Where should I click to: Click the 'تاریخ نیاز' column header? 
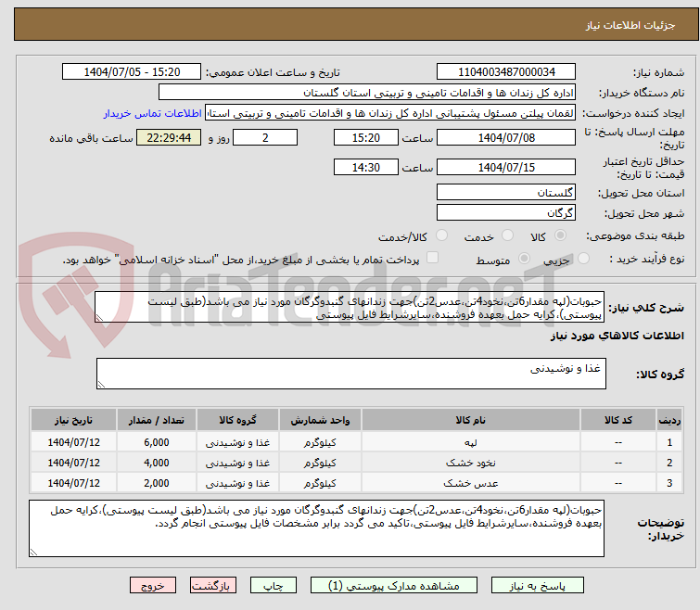pos(71,420)
